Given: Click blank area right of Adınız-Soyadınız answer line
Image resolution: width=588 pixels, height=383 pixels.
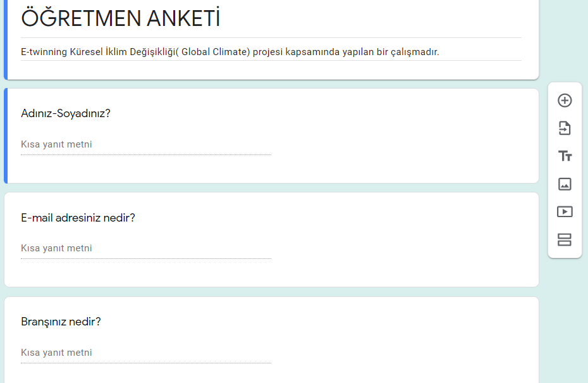Looking at the screenshot, I should [405, 145].
